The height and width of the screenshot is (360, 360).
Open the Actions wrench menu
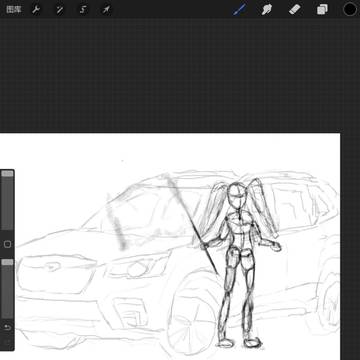[x=36, y=10]
